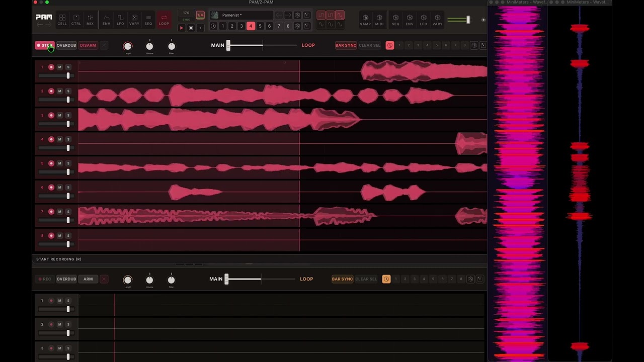Viewport: 644px width, 362px height.
Task: Click the 170 tempo field
Action: point(186,13)
